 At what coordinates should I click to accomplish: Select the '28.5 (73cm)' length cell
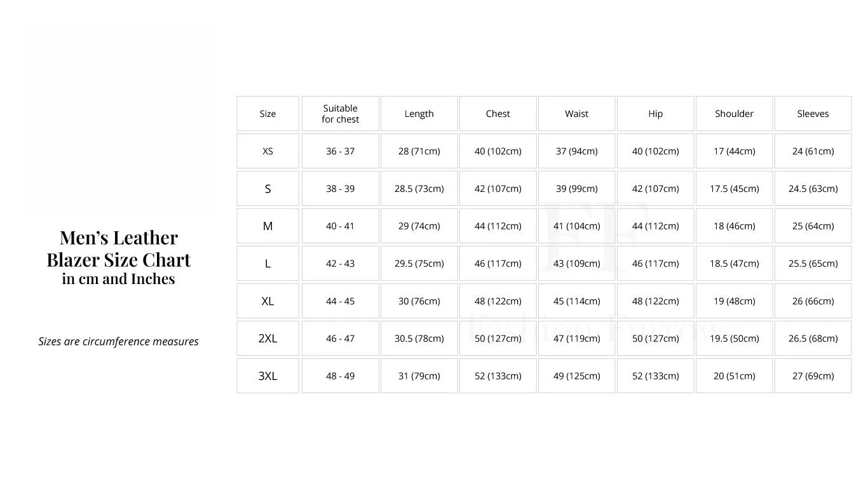[419, 189]
